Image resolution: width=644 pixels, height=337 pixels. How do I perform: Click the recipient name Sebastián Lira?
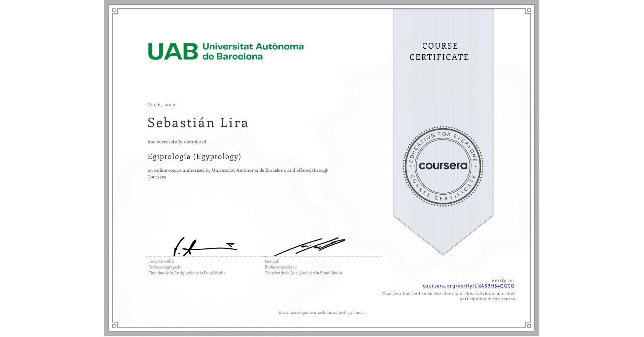(x=198, y=123)
